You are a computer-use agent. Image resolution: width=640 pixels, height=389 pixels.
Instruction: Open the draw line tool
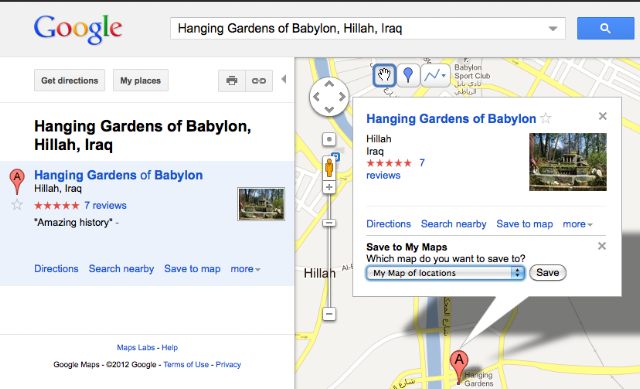click(435, 75)
